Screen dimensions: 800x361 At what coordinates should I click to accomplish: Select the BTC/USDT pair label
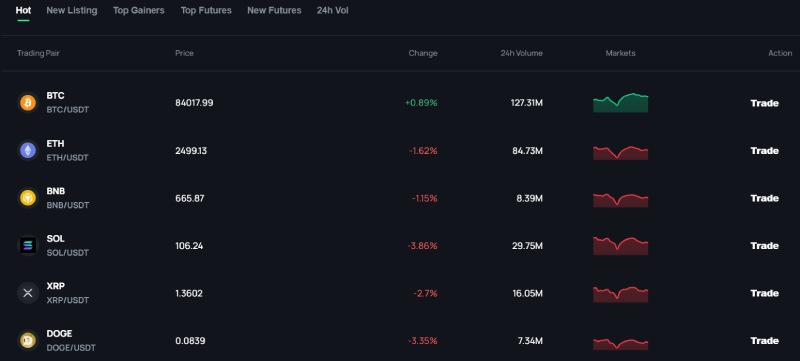68,110
